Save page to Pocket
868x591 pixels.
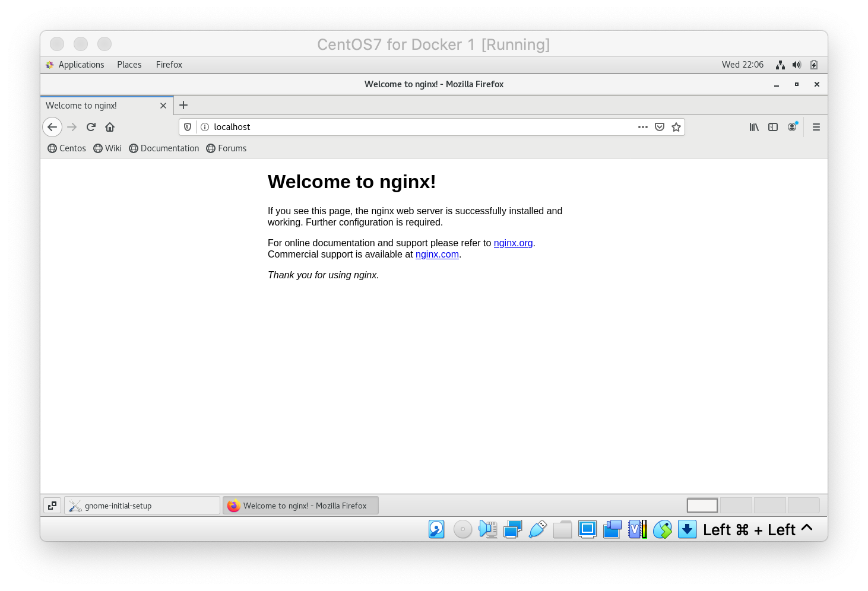(660, 127)
